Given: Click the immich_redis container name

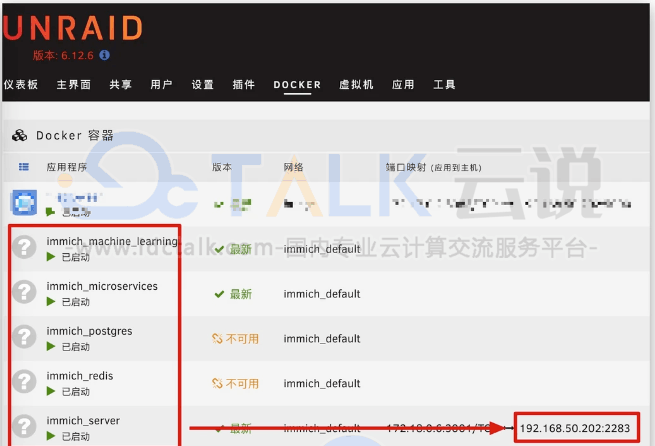Looking at the screenshot, I should [x=80, y=376].
